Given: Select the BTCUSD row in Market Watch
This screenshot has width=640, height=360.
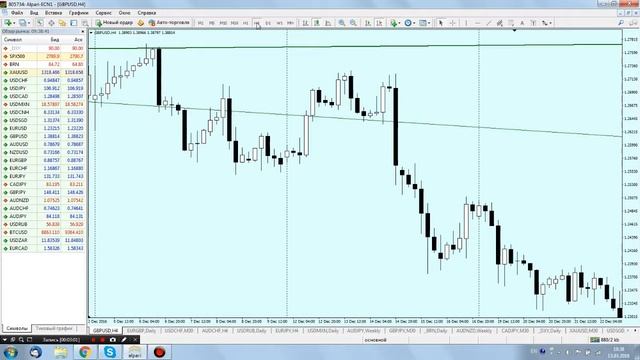Looking at the screenshot, I should tap(43, 232).
